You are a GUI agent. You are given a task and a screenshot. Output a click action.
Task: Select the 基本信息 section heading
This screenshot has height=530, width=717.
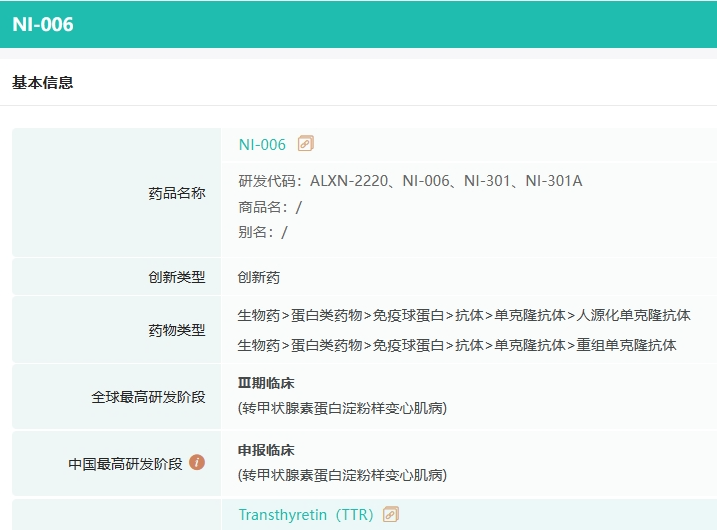click(x=43, y=83)
